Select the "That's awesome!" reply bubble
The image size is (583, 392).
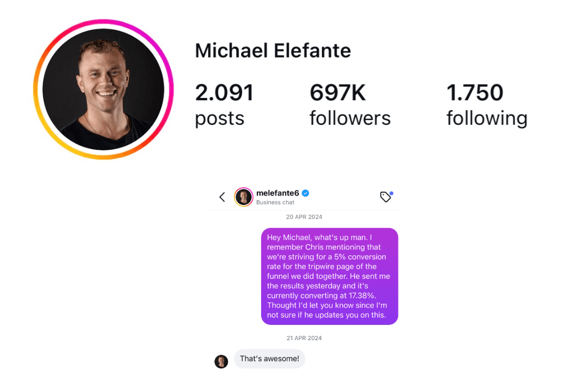tap(269, 358)
